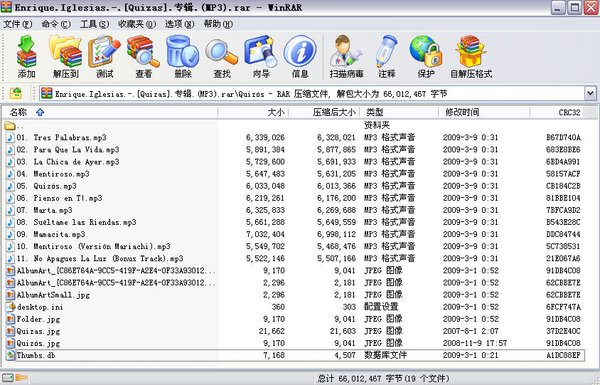Click the key icon in the status bar
The height and width of the screenshot is (385, 600).
pos(21,378)
